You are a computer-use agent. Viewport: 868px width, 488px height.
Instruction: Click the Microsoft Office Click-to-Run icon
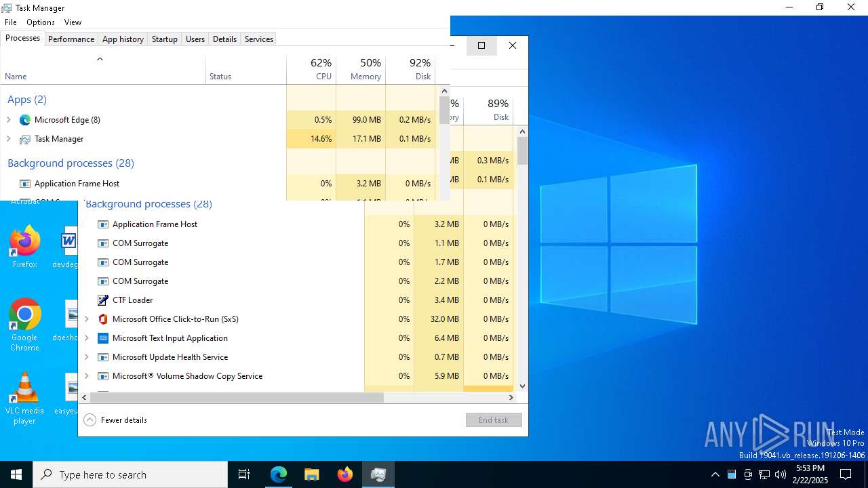pyautogui.click(x=103, y=319)
